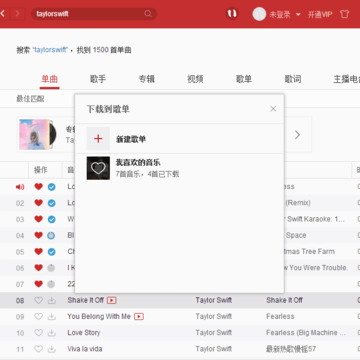Click the next best-match chevron arrow
360x360 pixels.
point(297,135)
